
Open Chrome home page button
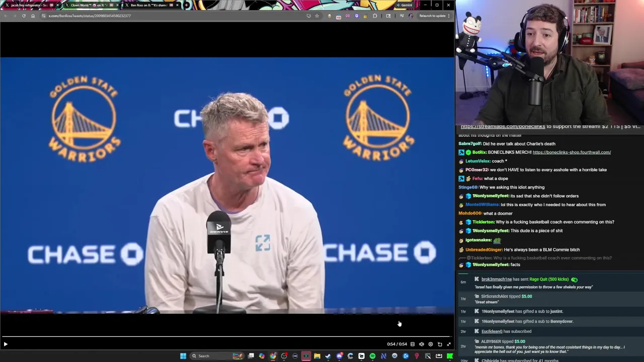33,16
